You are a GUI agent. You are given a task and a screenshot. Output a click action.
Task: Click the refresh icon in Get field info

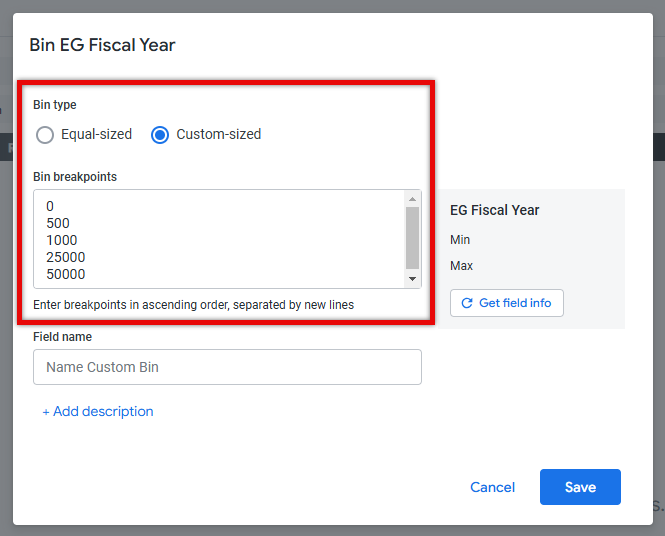click(x=467, y=303)
